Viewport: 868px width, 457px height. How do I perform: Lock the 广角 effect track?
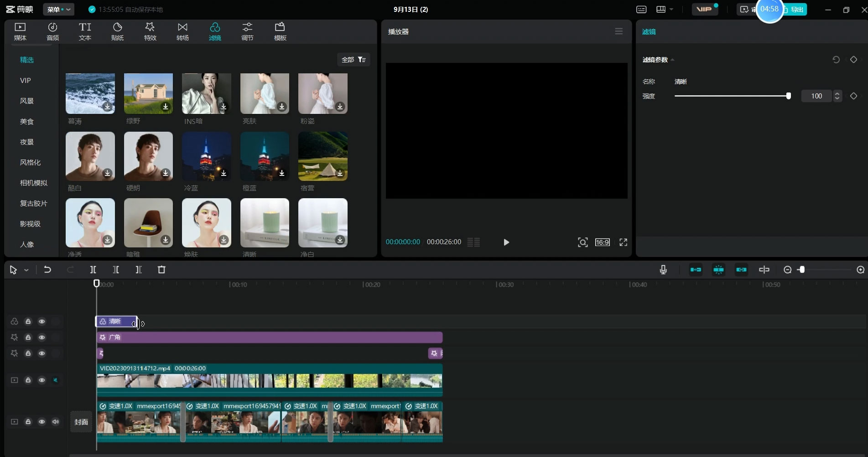28,338
